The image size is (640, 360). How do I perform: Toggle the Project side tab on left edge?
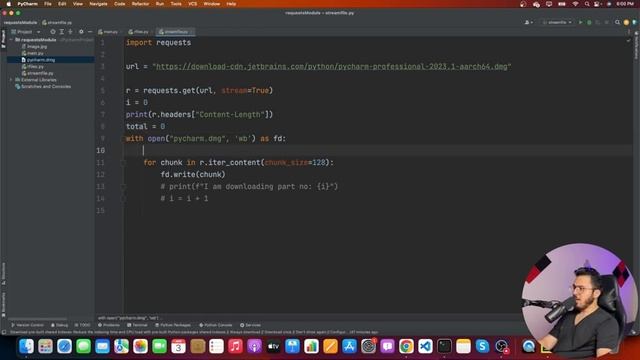pos(4,38)
